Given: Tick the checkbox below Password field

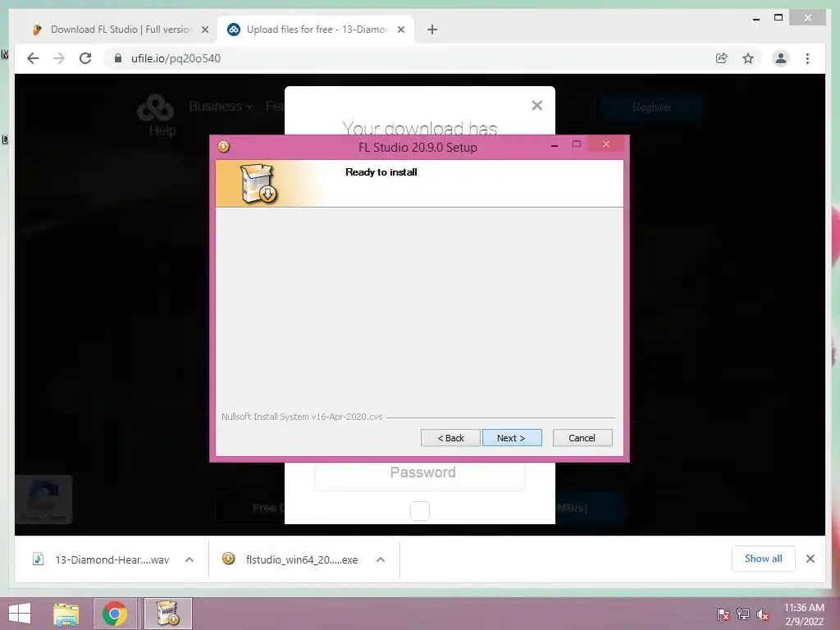Looking at the screenshot, I should pyautogui.click(x=420, y=510).
